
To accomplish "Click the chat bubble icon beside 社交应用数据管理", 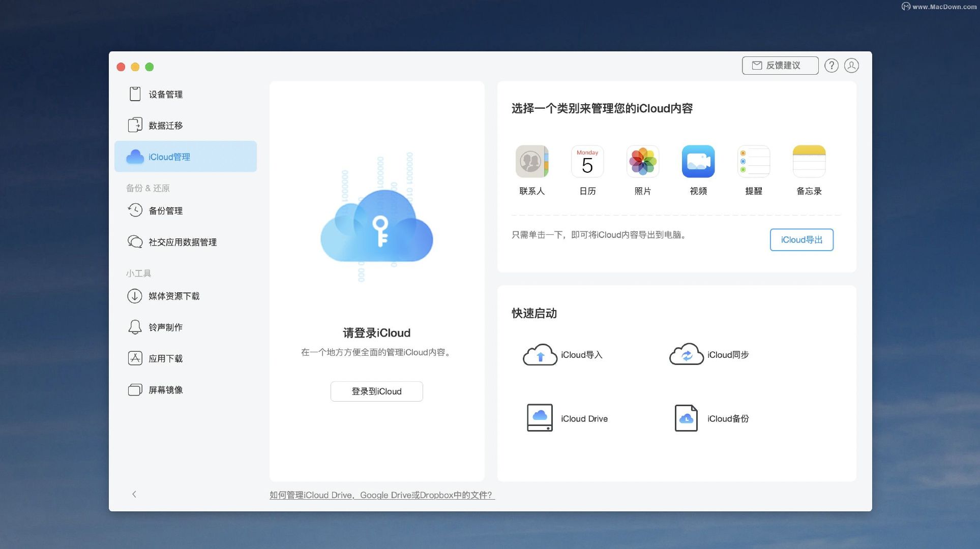I will pos(135,242).
